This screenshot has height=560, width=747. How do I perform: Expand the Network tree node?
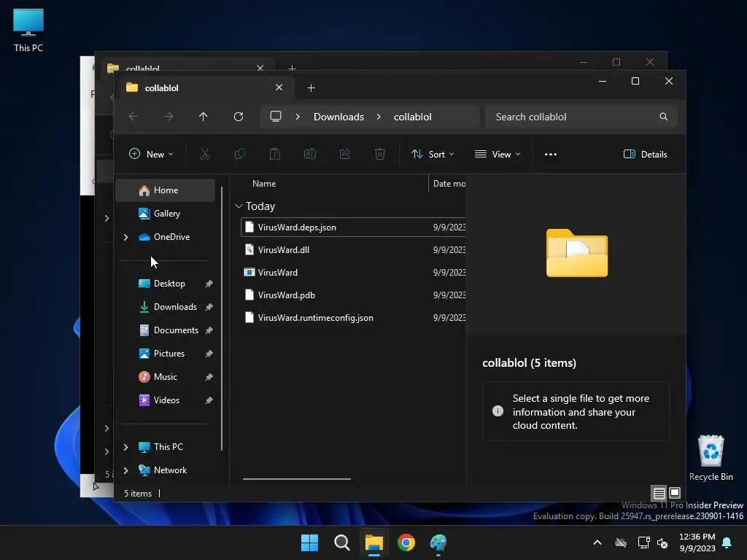pos(125,470)
